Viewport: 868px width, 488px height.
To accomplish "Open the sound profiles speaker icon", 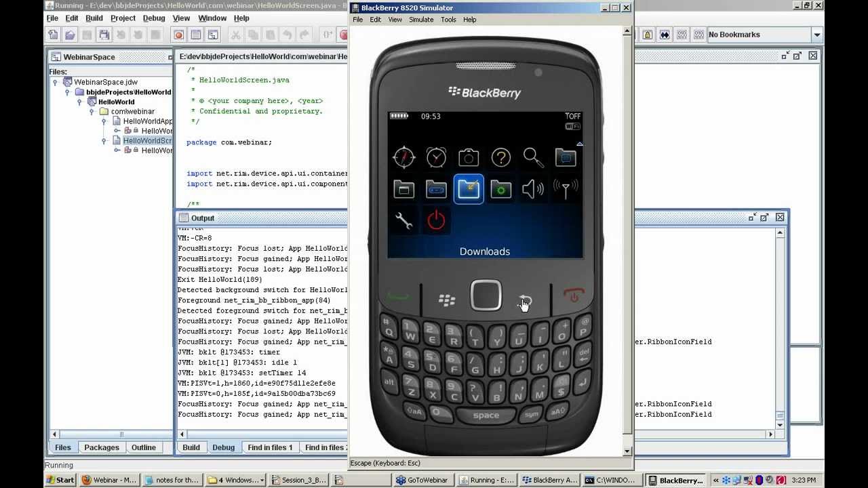I will tap(533, 190).
